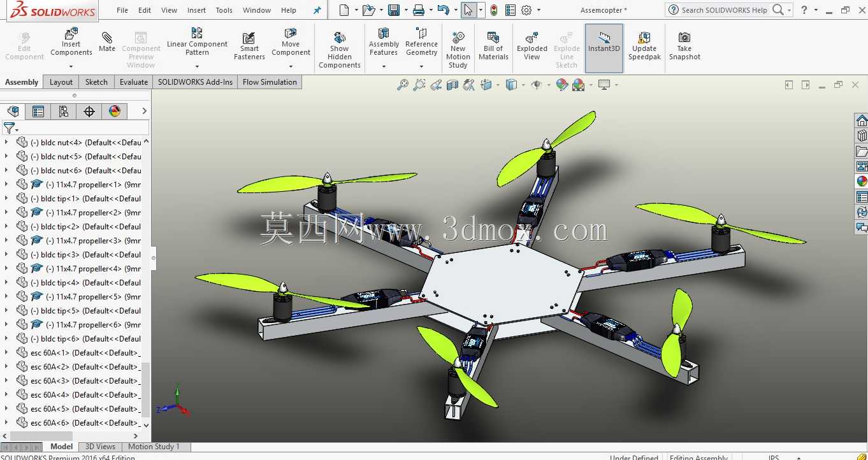Click the Search SOLIDWORKS Help field
This screenshot has width=868, height=460.
(x=724, y=10)
